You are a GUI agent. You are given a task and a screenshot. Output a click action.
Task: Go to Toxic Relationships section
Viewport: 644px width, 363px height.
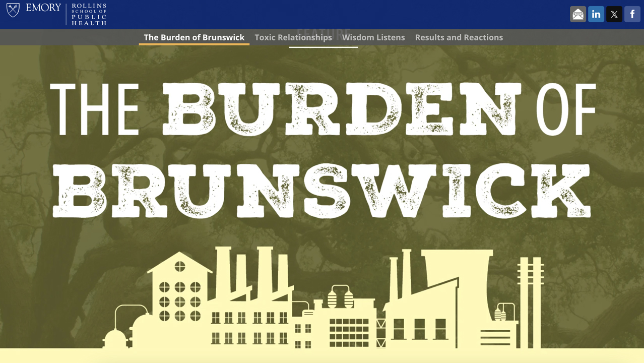click(293, 37)
